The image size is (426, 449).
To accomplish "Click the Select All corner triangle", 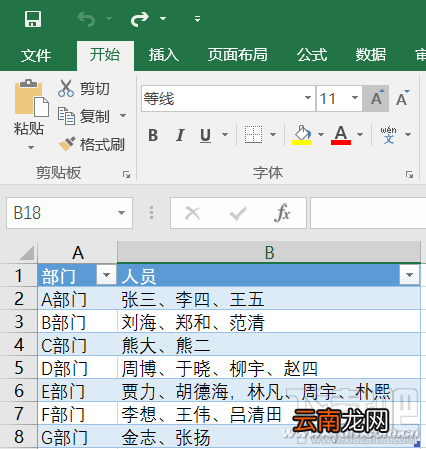I will (x=27, y=252).
